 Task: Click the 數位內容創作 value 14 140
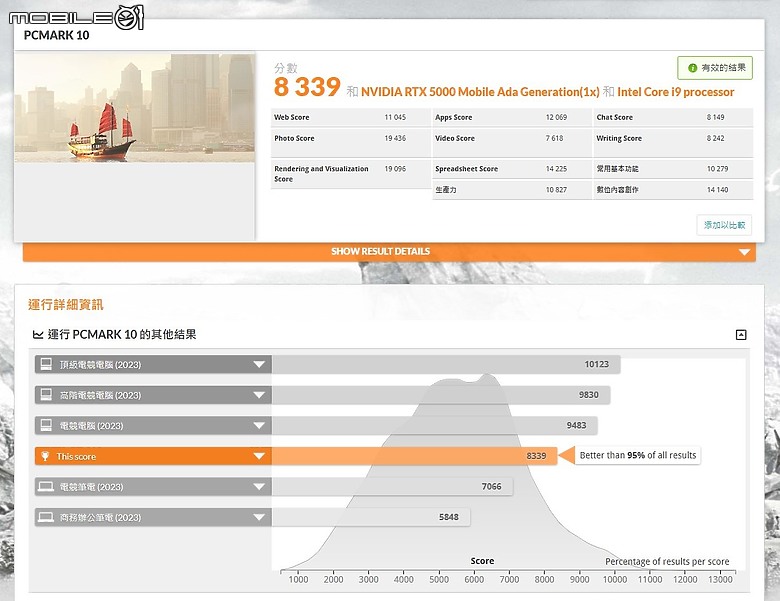(717, 190)
